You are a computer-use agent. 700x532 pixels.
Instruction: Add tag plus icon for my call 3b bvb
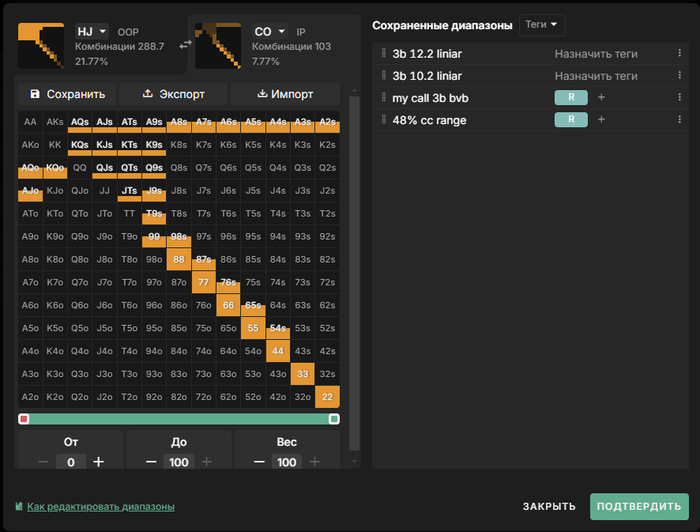[x=601, y=97]
